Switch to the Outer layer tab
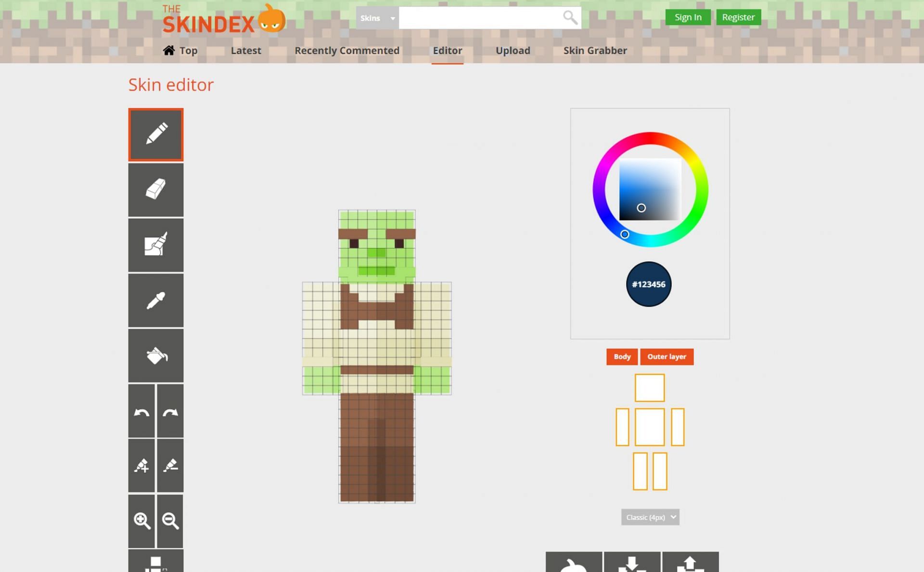 [665, 357]
